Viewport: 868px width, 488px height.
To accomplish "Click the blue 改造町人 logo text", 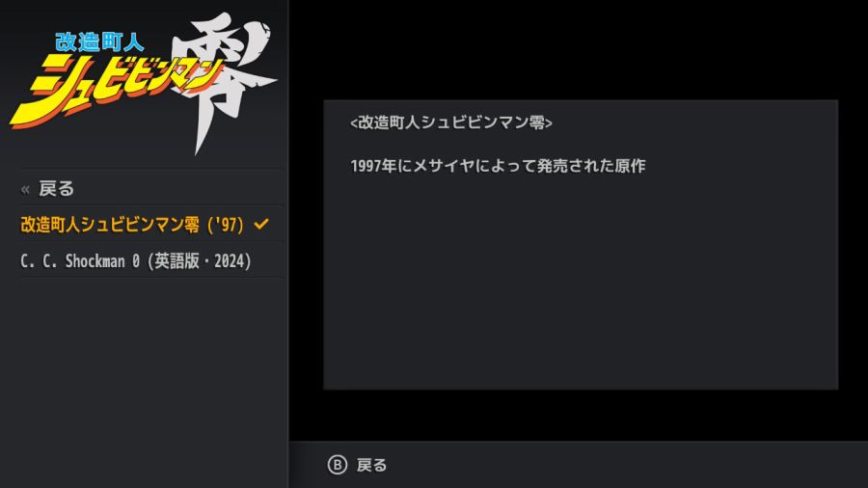I will pyautogui.click(x=99, y=42).
